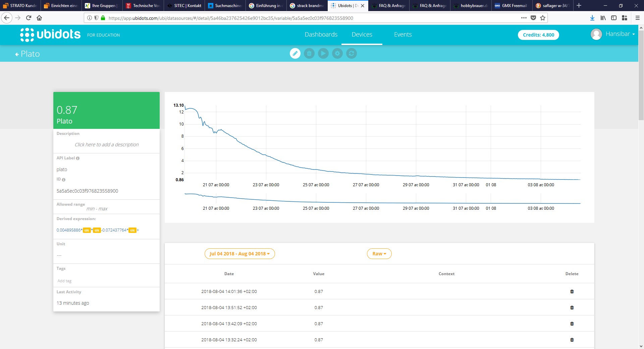The image size is (644, 349).
Task: Delete the 14:01:36 data row
Action: tap(572, 292)
